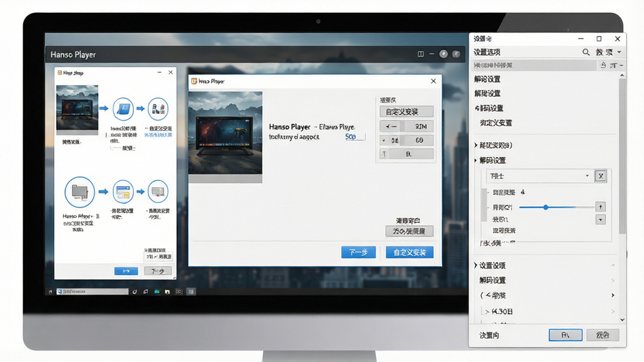
Task: Expand the collapsed row just above 解码设置 section
Action: pyautogui.click(x=476, y=145)
